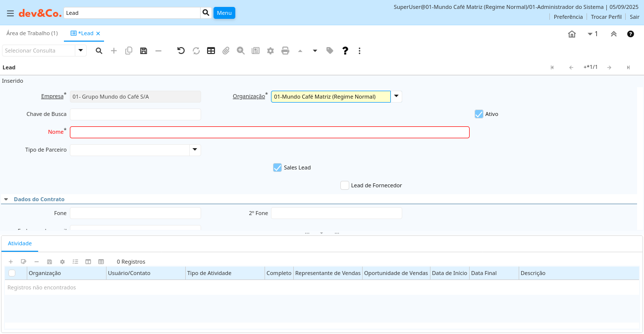The image size is (644, 334).
Task: Disable the Sales Lead checkbox
Action: (277, 167)
